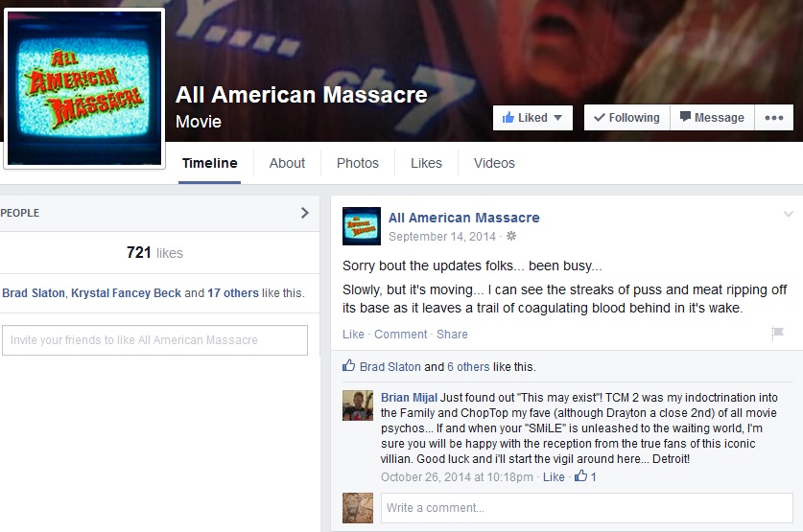This screenshot has height=532, width=803.
Task: Focus the invite friends input field
Action: pos(154,340)
